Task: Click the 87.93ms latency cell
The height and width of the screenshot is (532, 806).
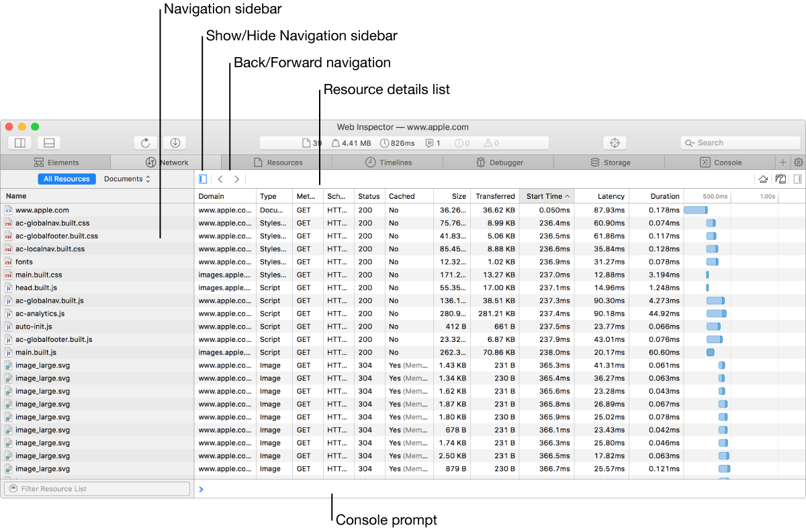Action: pyautogui.click(x=609, y=210)
